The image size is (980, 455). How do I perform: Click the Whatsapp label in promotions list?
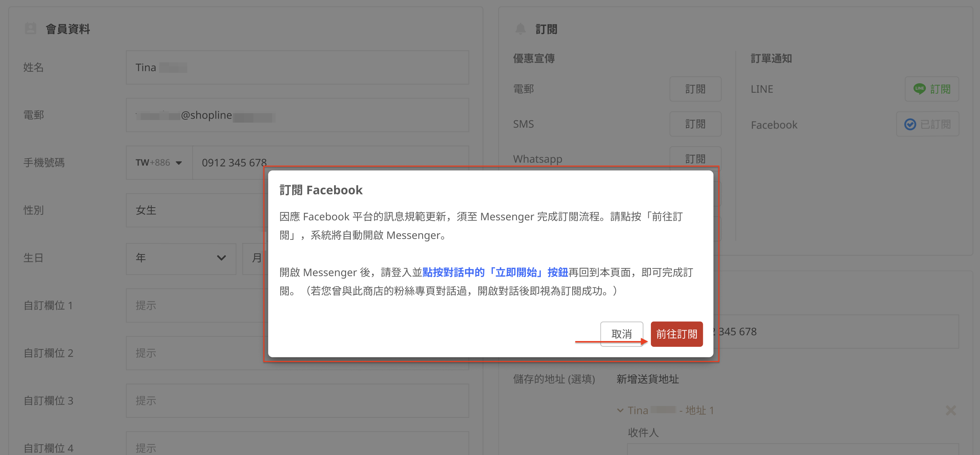tap(538, 159)
